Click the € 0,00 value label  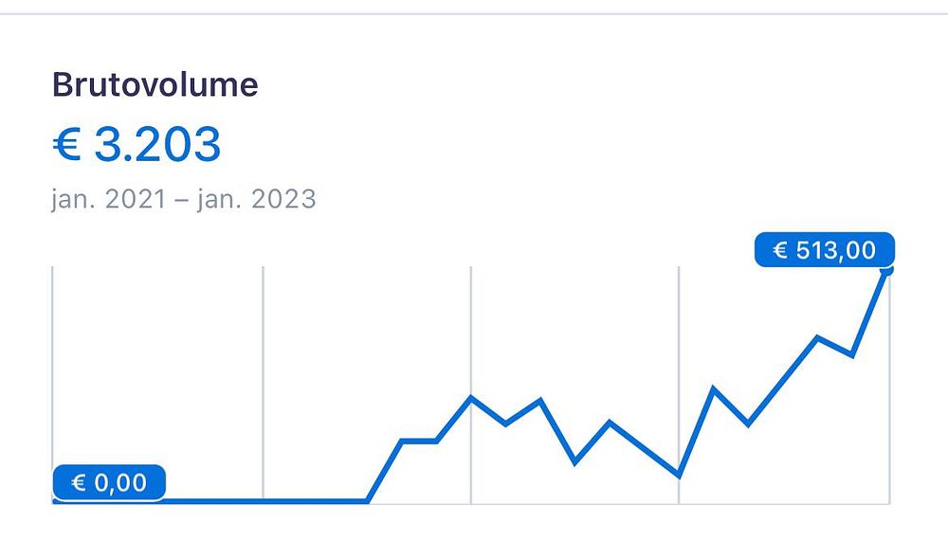tap(109, 482)
